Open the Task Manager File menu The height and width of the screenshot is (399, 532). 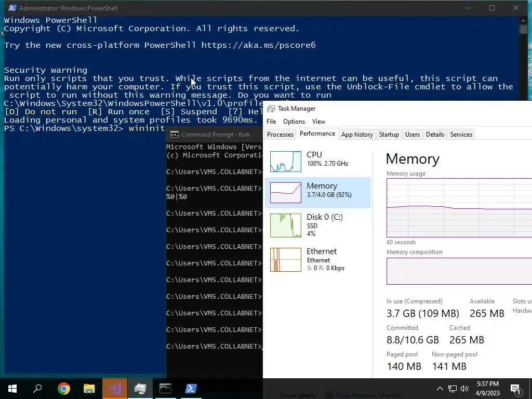coord(271,122)
